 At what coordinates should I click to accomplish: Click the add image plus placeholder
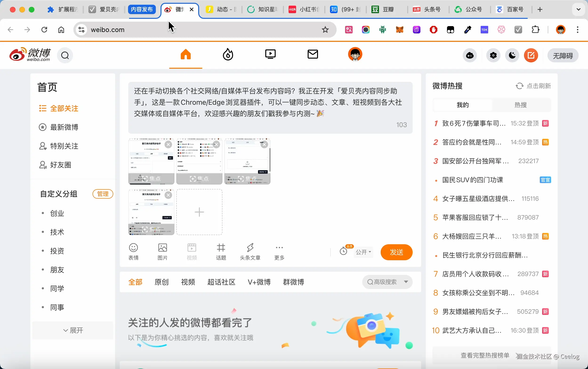[x=199, y=212]
